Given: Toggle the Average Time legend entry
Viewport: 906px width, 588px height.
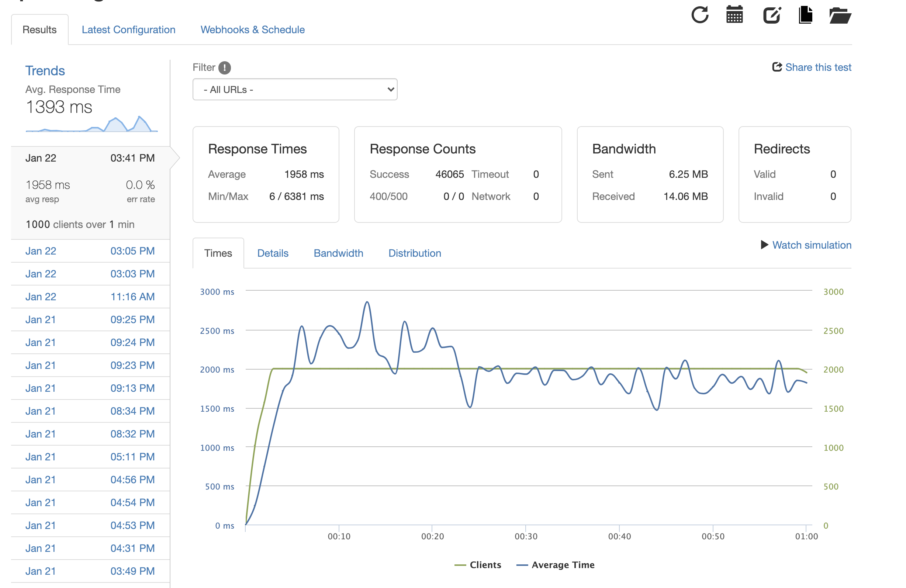Looking at the screenshot, I should [x=556, y=565].
